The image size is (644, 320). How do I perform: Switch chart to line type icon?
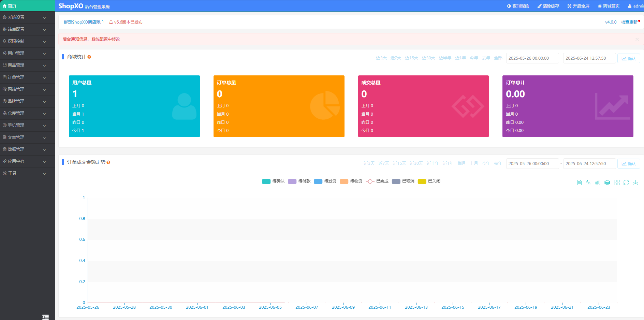point(588,183)
